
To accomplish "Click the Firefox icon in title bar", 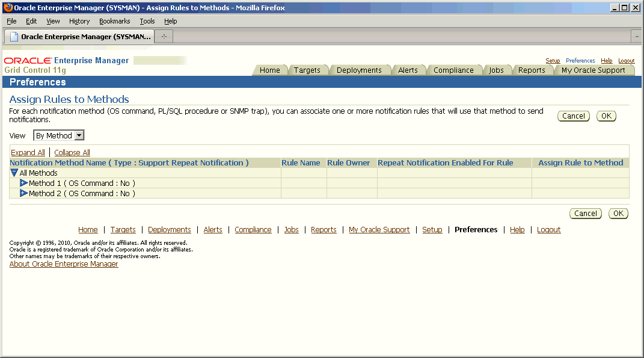I will [8, 7].
